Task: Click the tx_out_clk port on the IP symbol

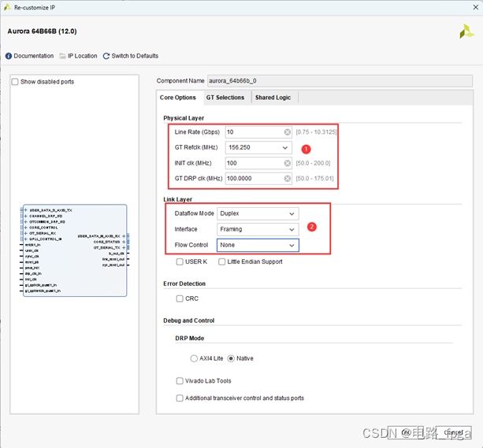Action: pos(117,254)
